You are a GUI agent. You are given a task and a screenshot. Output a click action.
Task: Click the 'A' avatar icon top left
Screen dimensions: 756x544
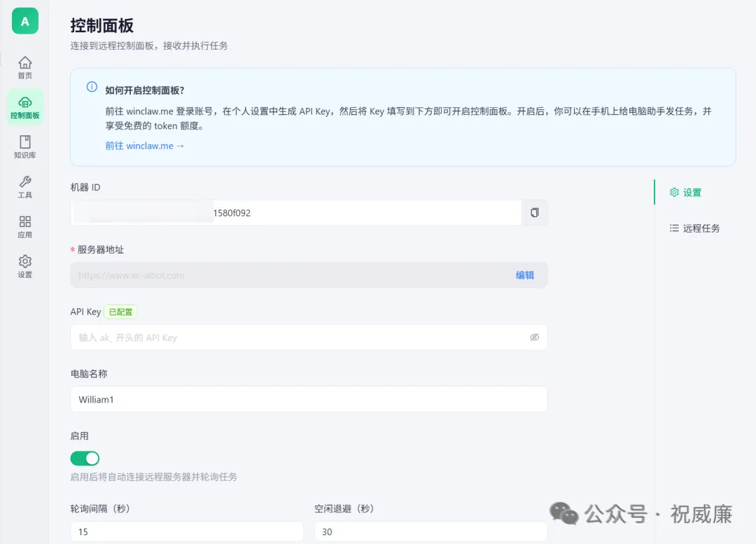24,21
